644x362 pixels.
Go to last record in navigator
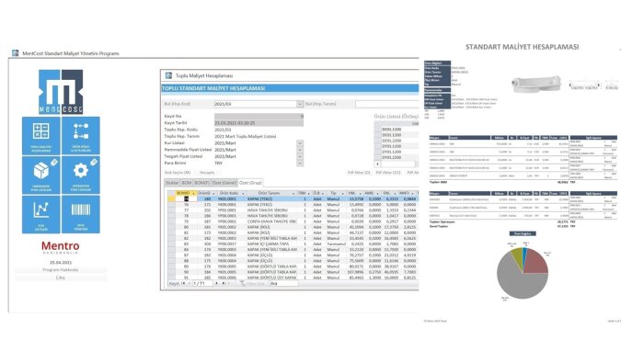pyautogui.click(x=223, y=283)
